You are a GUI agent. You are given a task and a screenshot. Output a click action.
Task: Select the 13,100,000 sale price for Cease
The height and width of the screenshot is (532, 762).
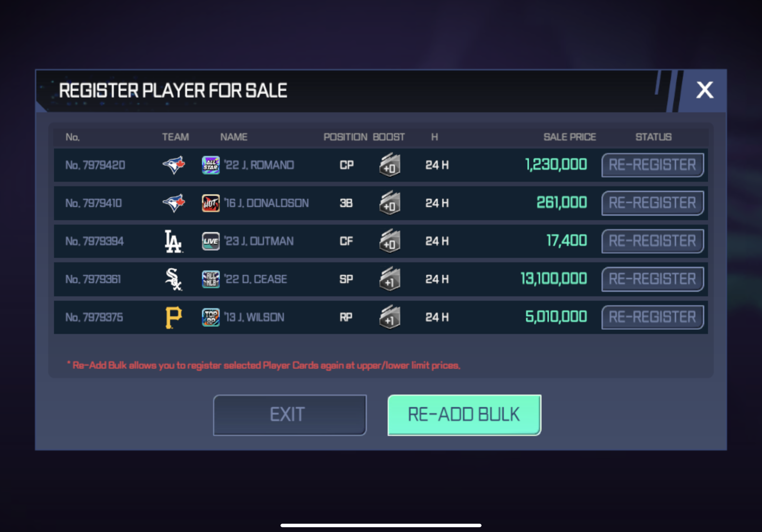(x=554, y=279)
